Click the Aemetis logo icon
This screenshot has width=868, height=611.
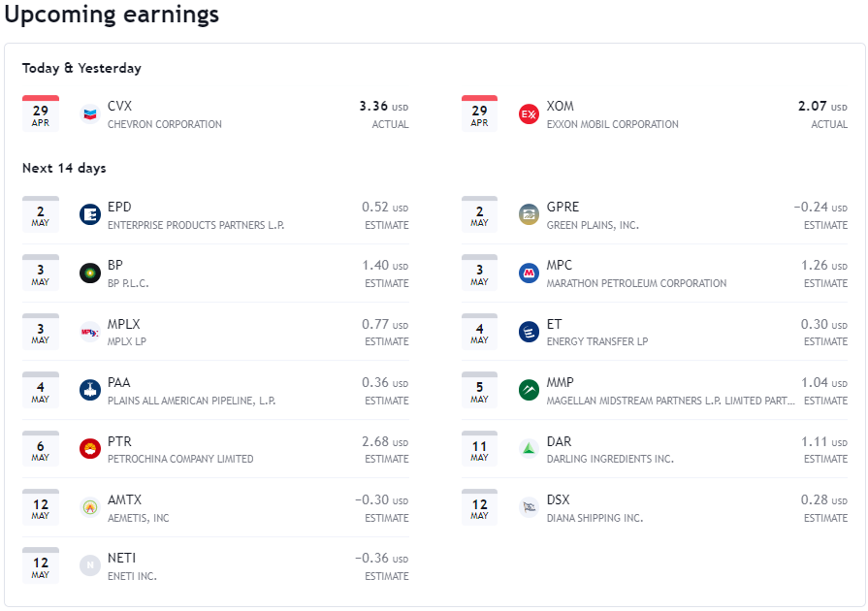coord(89,507)
